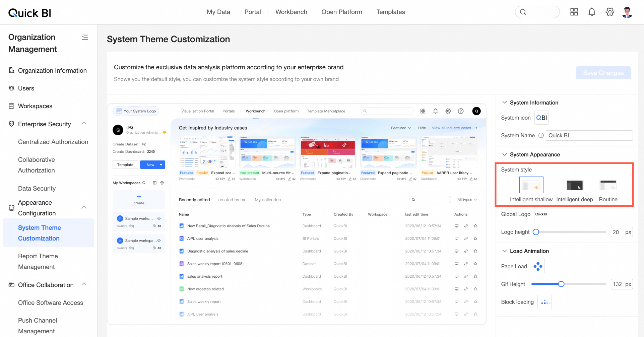Viewport: 644px width, 337px height.
Task: Click Hide in industry cases header
Action: [422, 128]
